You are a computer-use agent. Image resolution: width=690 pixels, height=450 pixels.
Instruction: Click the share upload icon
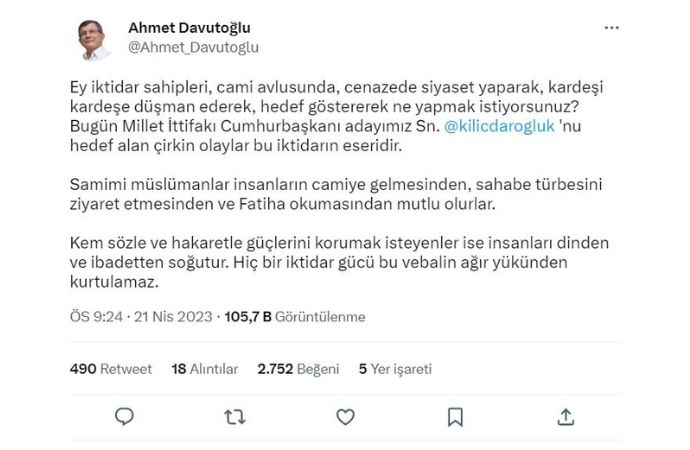pos(565,416)
